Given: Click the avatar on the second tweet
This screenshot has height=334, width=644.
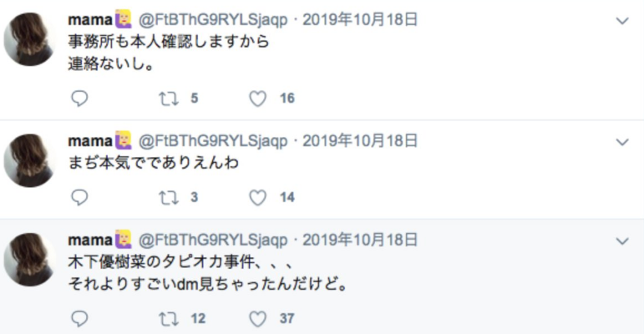Looking at the screenshot, I should 29,159.
